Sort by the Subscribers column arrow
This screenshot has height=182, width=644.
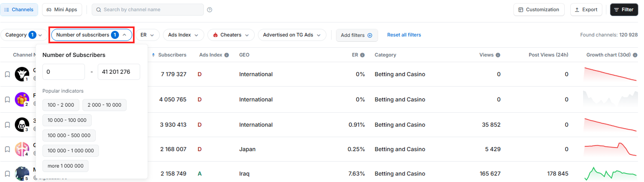coord(153,55)
